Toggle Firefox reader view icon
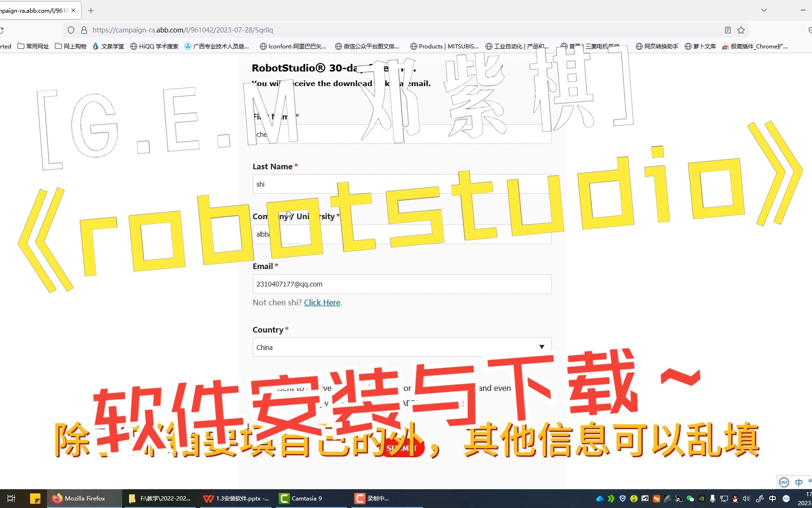 (728, 30)
